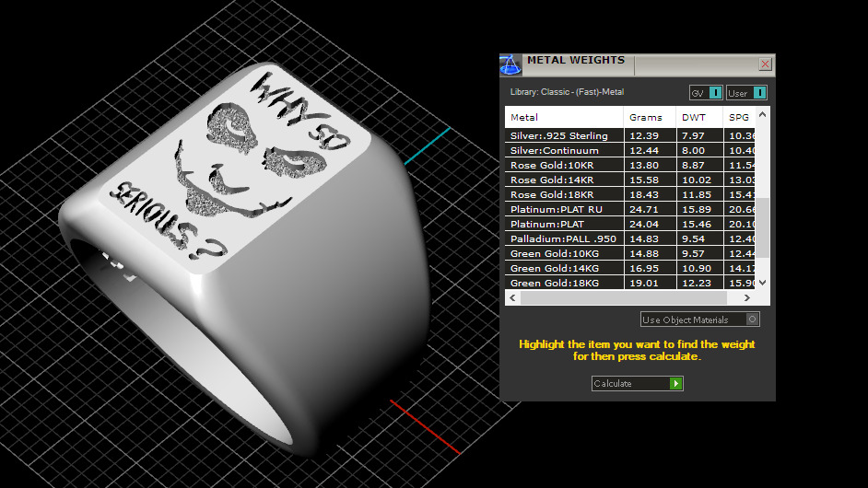Click the Library: Classic - (Fast)-Metal label
The width and height of the screenshot is (868, 488).
coord(567,92)
